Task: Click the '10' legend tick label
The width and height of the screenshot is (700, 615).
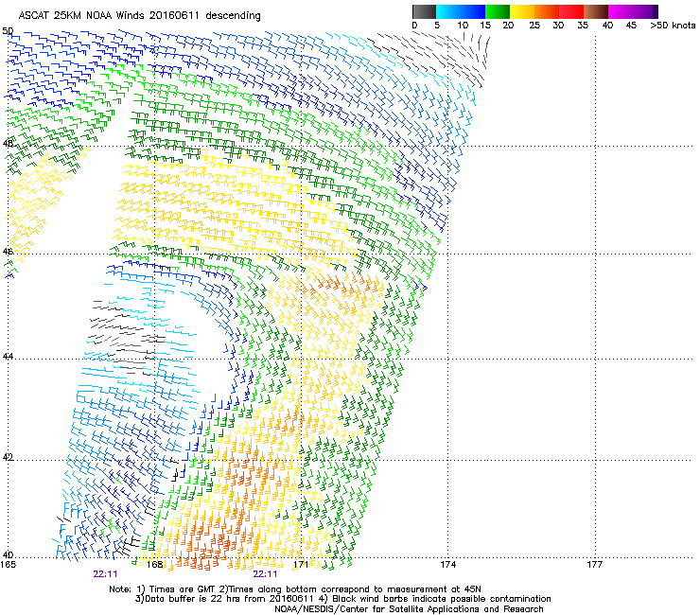Action: pyautogui.click(x=463, y=26)
